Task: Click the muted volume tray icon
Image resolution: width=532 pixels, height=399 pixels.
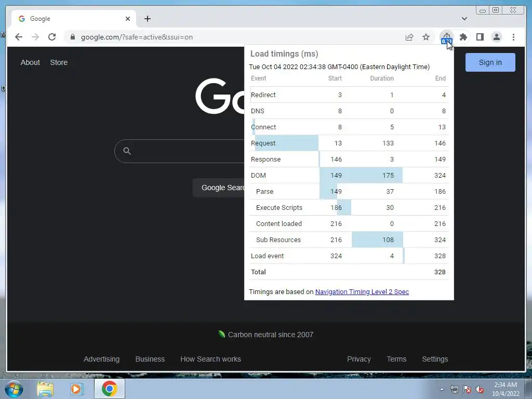Action: (x=480, y=389)
